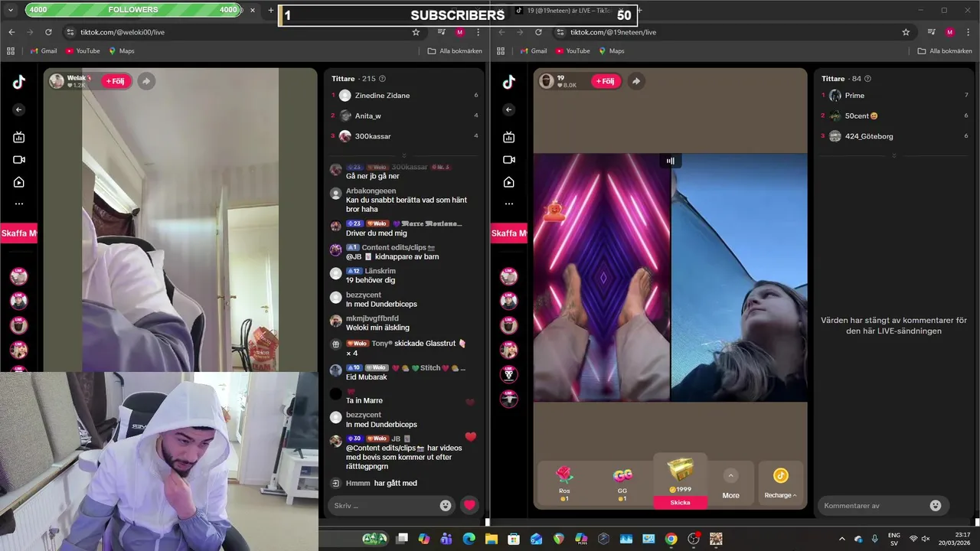980x551 pixels.
Task: Open LIVE feed sidebar icon in 19neteen window
Action: [509, 137]
